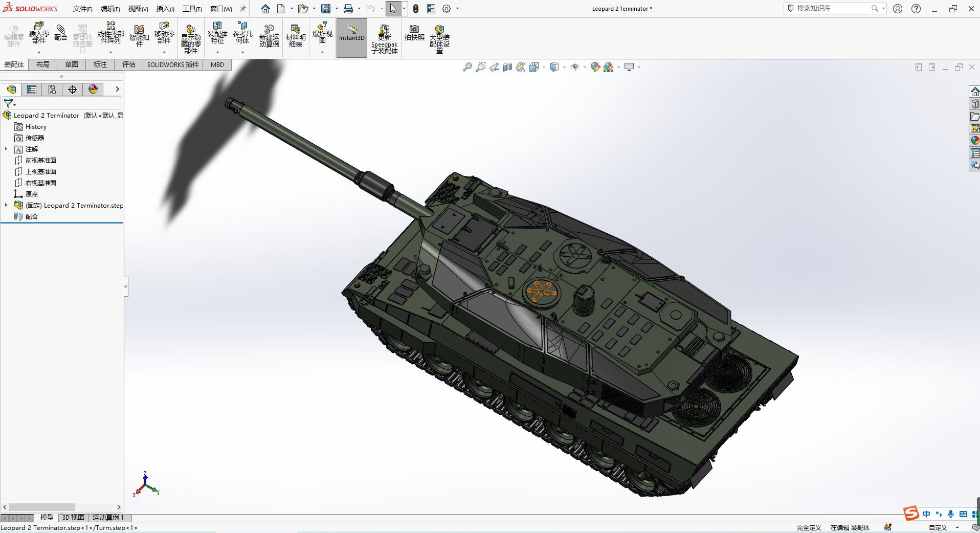The width and height of the screenshot is (980, 533).
Task: Open the Save dropdown arrow
Action: pyautogui.click(x=337, y=9)
